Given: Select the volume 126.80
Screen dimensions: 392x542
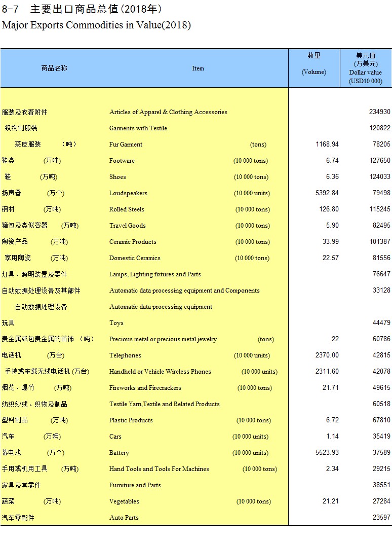Looking at the screenshot, I should (329, 209).
